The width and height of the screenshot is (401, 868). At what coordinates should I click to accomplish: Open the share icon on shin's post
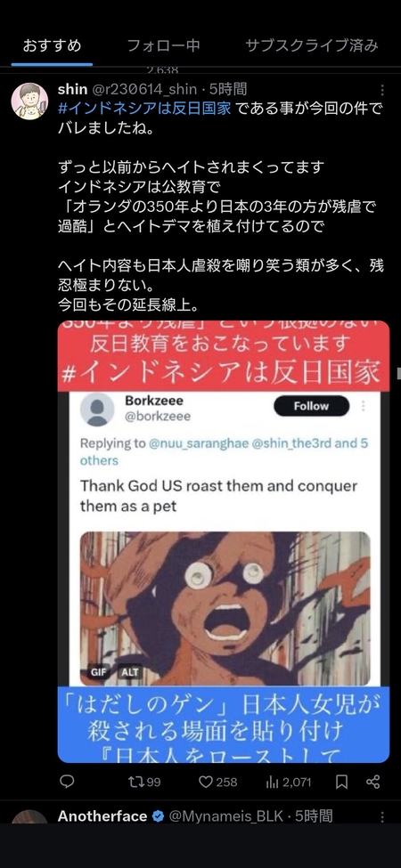coord(373,782)
